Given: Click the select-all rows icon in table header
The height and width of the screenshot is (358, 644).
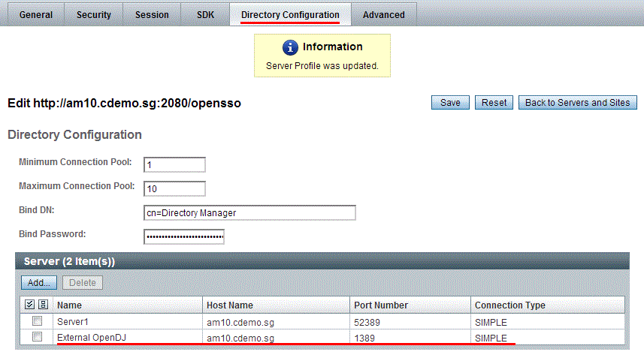Looking at the screenshot, I should [29, 304].
